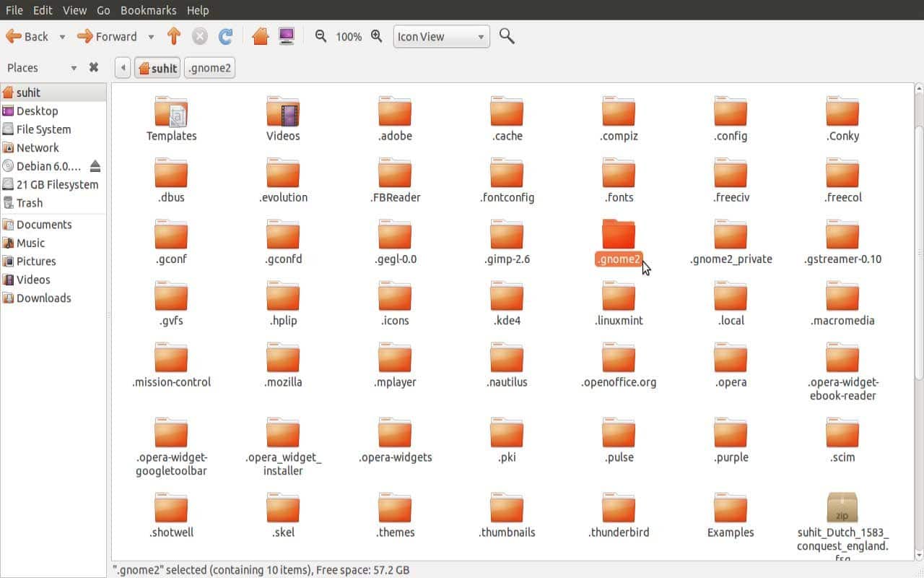
Task: Zoom in using the plus magnifier
Action: (x=376, y=36)
